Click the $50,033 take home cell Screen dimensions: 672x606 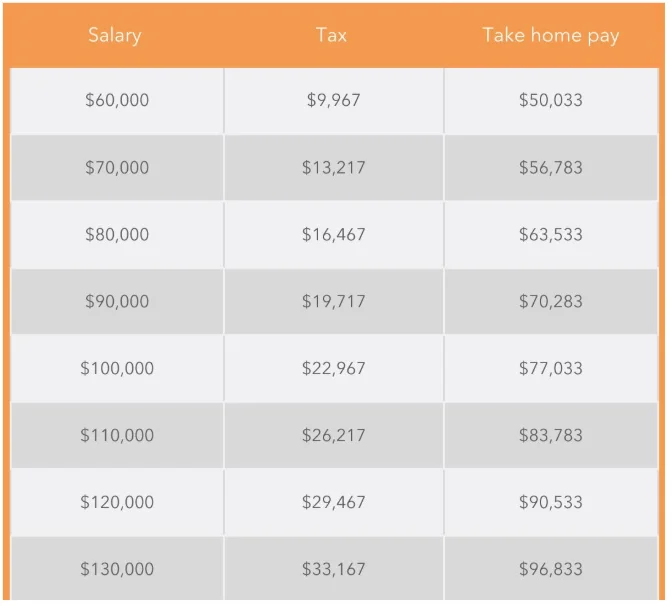tap(550, 100)
